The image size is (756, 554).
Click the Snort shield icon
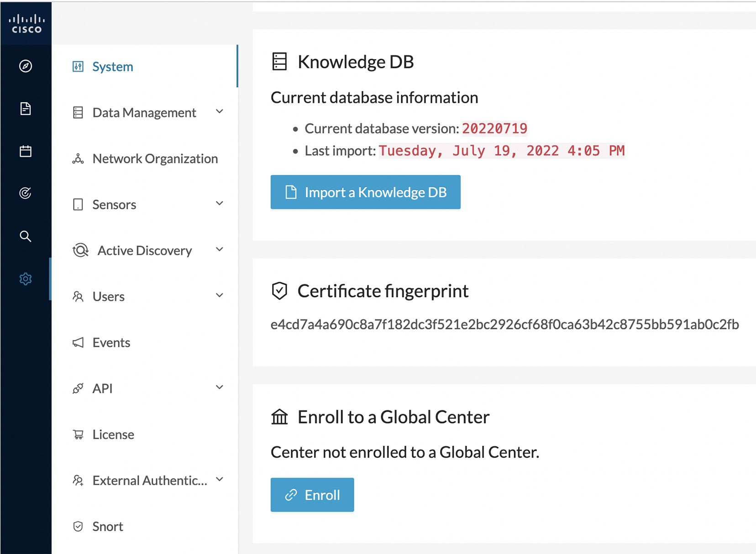78,526
